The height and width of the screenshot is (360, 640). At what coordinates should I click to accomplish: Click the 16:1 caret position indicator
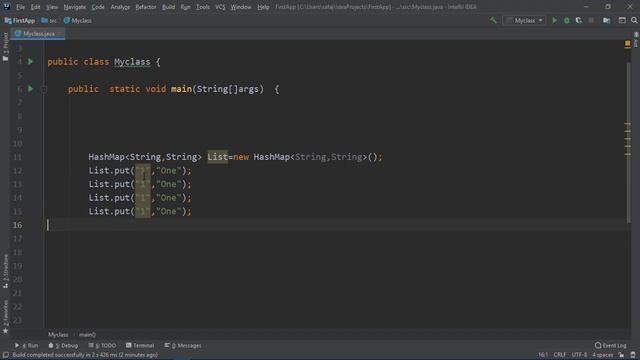pyautogui.click(x=543, y=355)
